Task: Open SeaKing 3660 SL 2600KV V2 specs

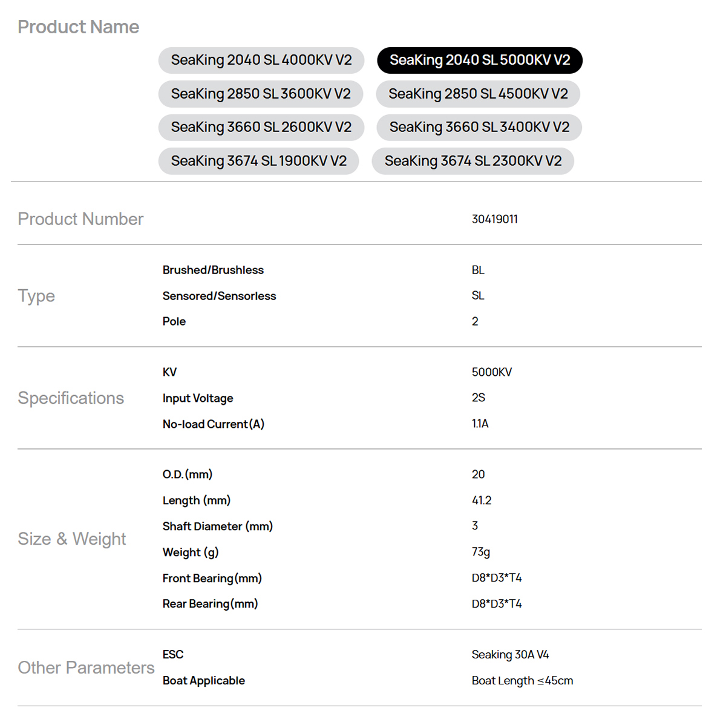Action: pyautogui.click(x=261, y=127)
